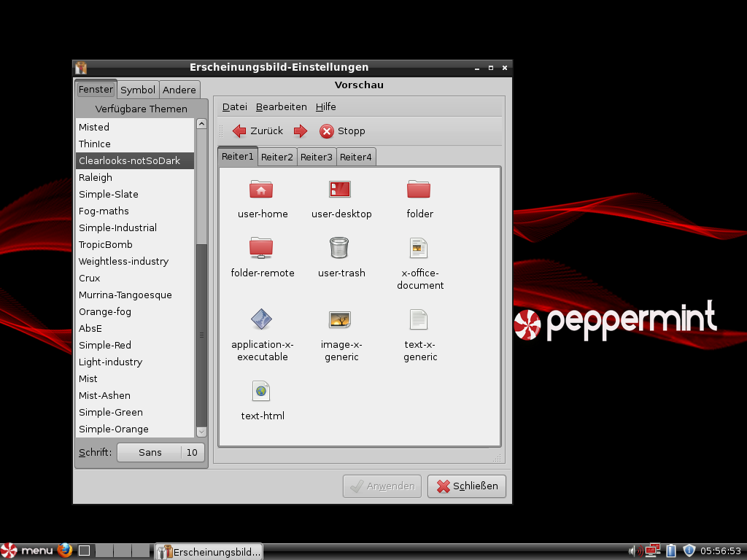Select the text-html icon
Screen dimensions: 747x560
pos(262,391)
